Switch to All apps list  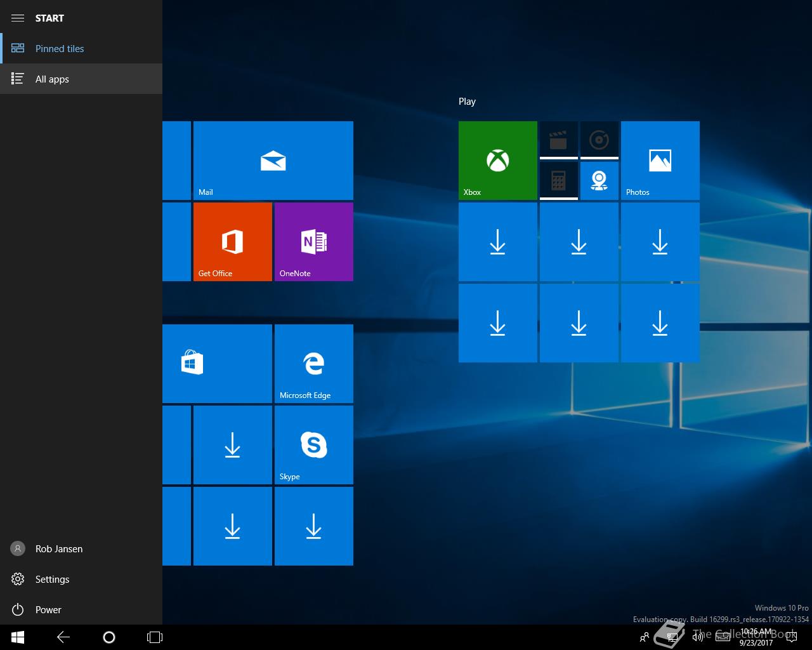(81, 79)
